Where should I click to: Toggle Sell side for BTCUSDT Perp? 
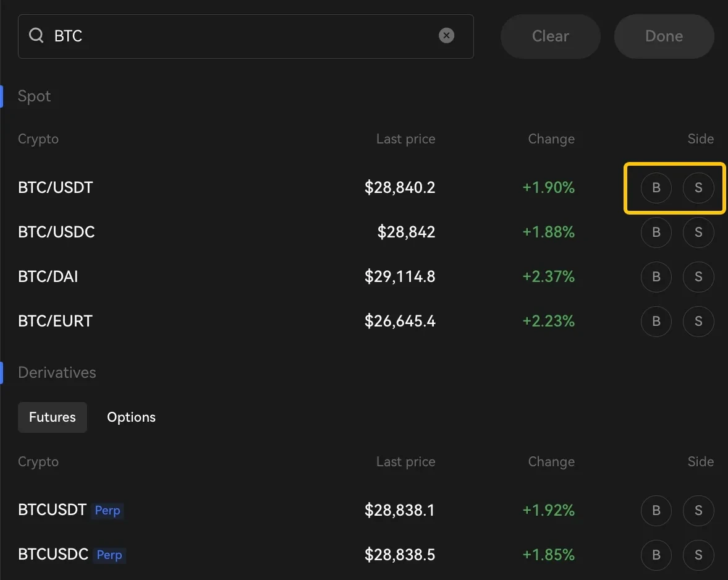pyautogui.click(x=698, y=510)
